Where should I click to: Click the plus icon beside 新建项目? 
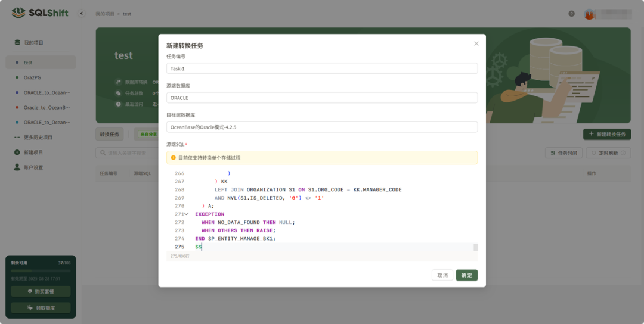point(17,152)
